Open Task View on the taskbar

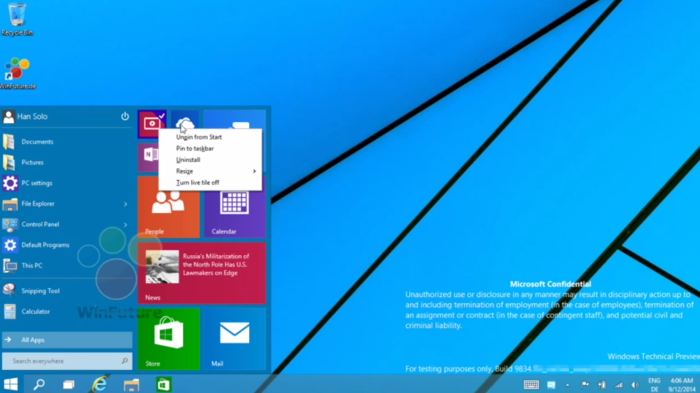point(69,385)
